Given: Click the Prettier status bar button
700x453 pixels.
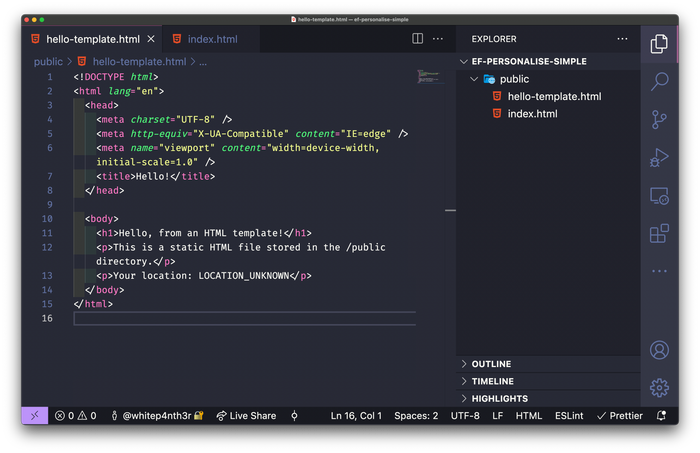Looking at the screenshot, I should [620, 415].
